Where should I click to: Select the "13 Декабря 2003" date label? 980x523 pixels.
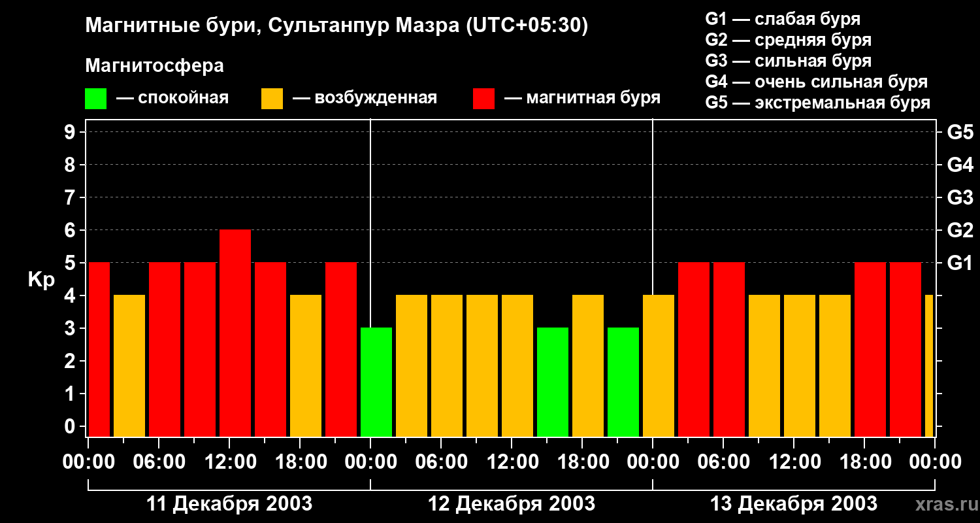(794, 504)
